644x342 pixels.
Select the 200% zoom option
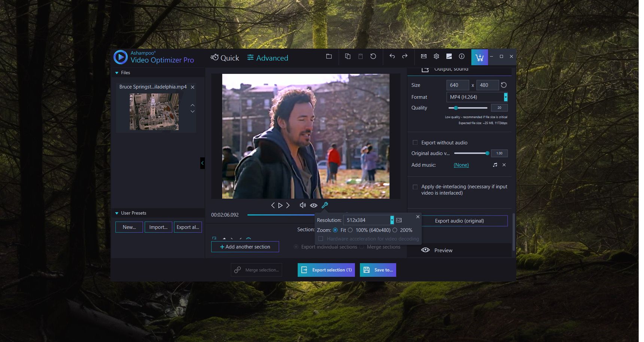pos(395,230)
